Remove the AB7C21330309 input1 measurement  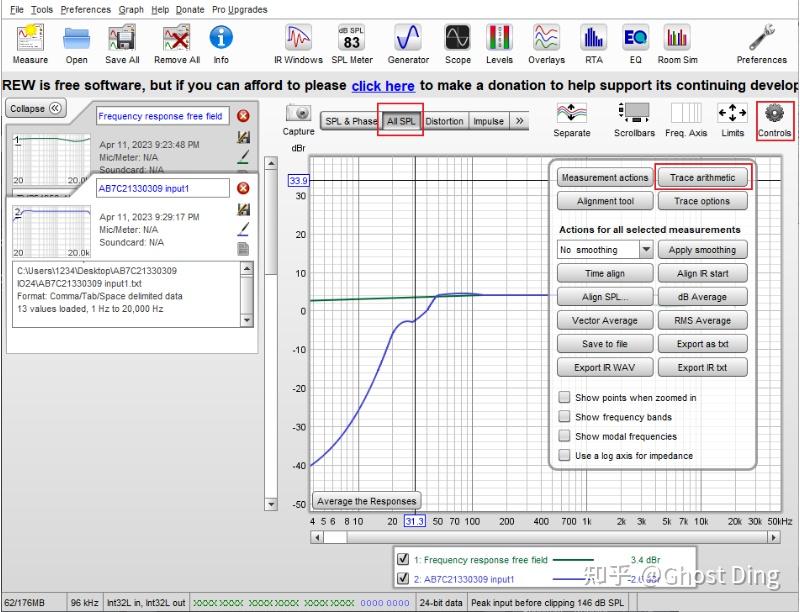[243, 188]
